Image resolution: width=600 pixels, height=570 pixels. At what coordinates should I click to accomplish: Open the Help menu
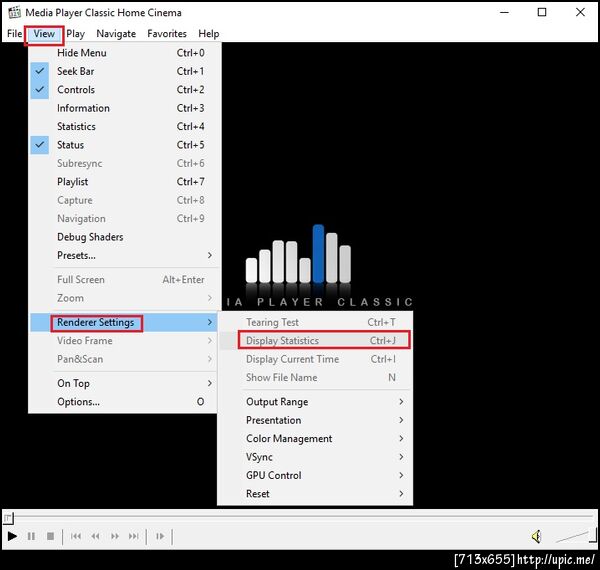[x=209, y=34]
